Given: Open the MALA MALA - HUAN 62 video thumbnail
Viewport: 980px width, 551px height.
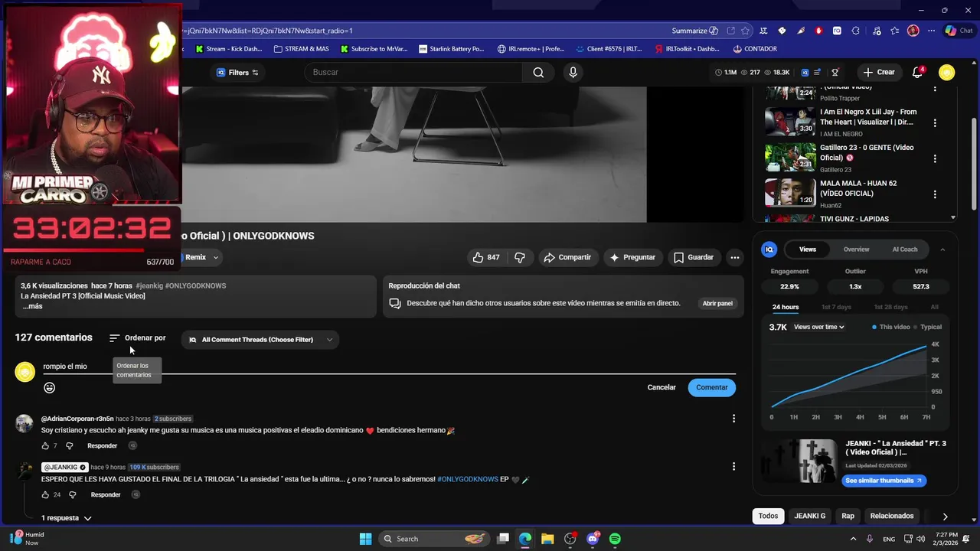Looking at the screenshot, I should coord(790,194).
